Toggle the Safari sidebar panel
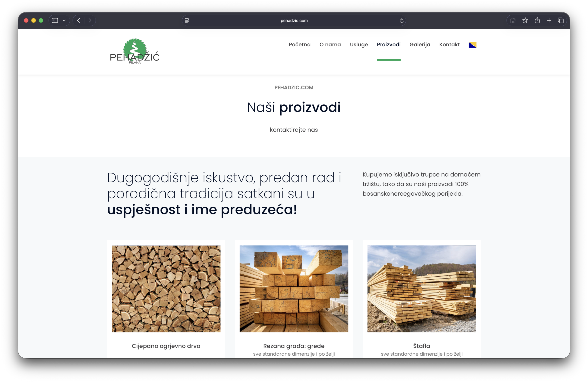 click(55, 20)
